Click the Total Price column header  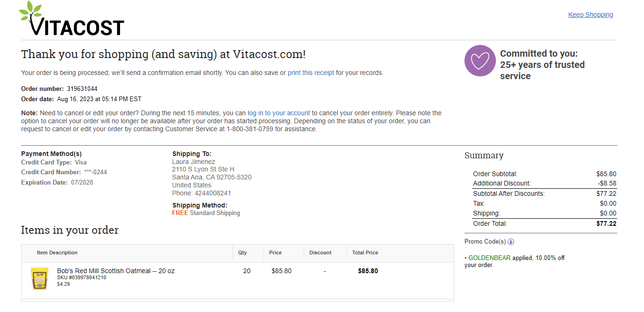(365, 253)
